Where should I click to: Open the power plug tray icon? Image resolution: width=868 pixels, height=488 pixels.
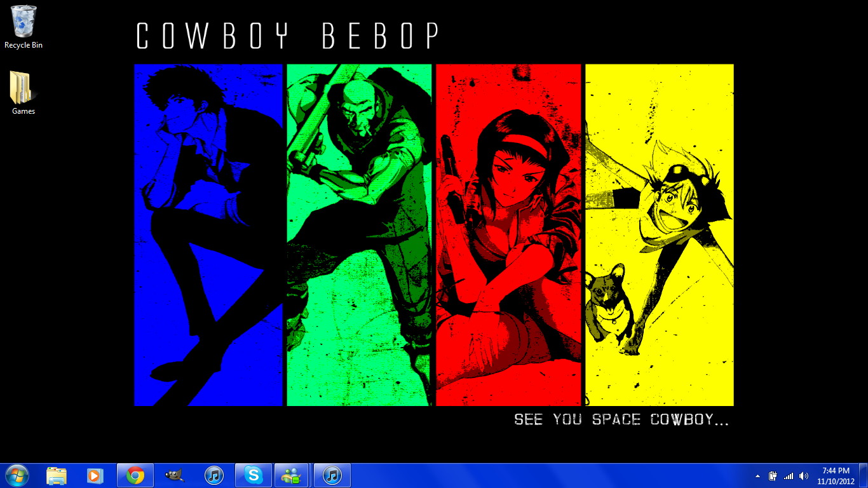tap(773, 476)
